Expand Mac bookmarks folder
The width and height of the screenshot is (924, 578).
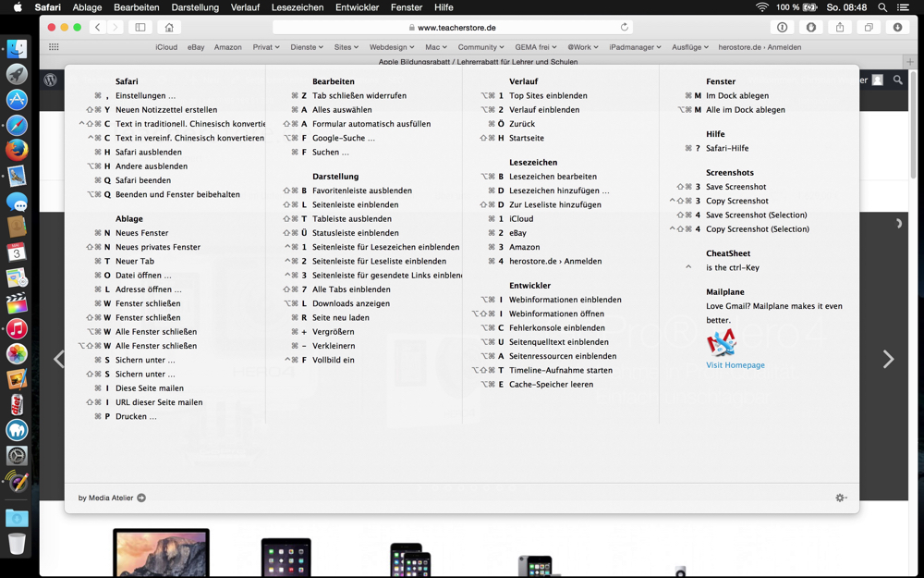coord(436,47)
